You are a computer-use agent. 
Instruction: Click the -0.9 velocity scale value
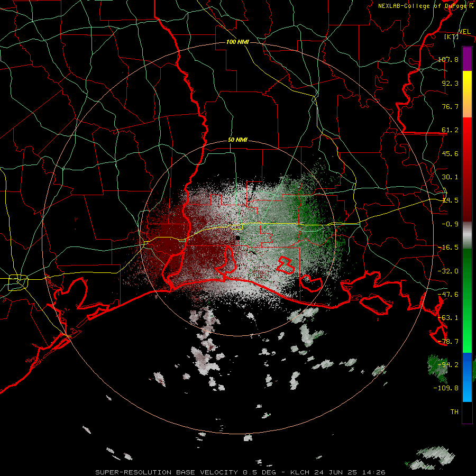[450, 224]
